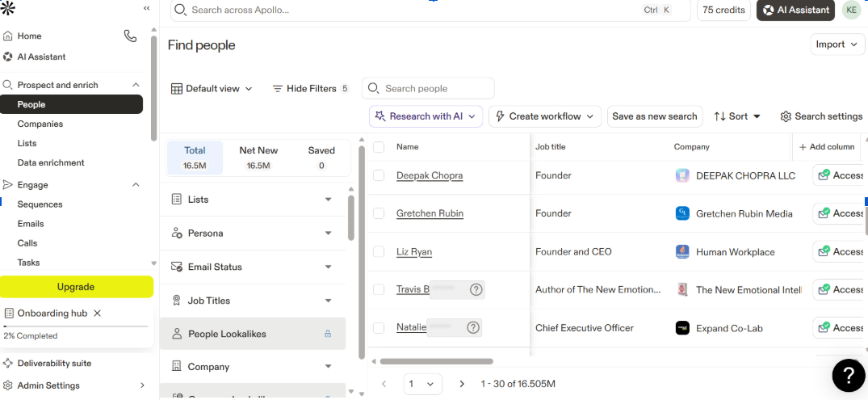
Task: Click Gretchen Rubin Media company logo
Action: point(682,213)
